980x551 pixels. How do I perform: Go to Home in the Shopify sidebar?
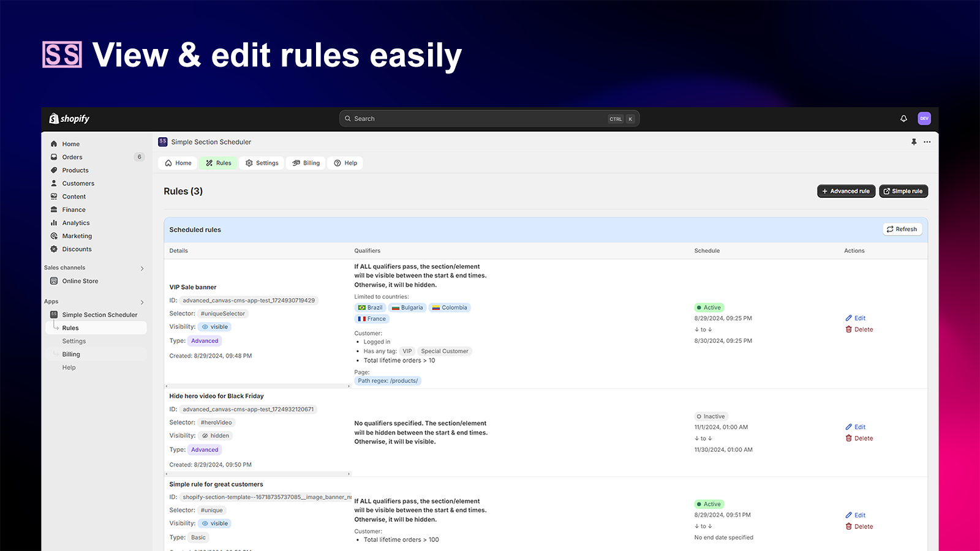71,144
